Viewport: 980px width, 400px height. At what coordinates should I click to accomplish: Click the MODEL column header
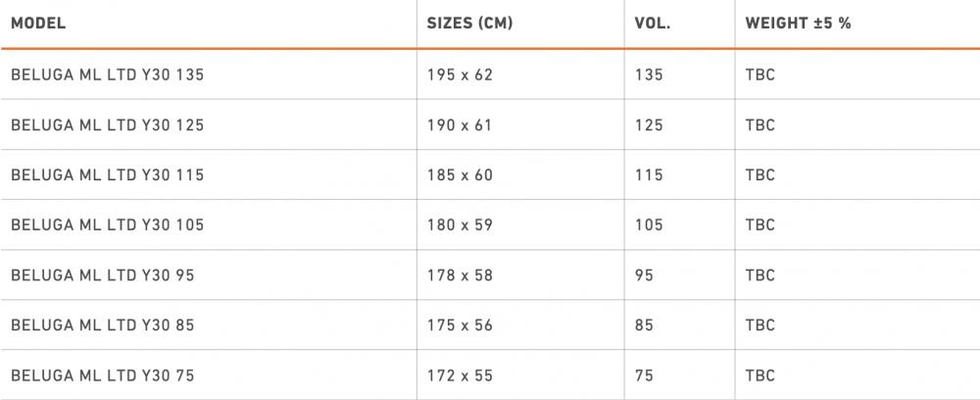(x=39, y=23)
